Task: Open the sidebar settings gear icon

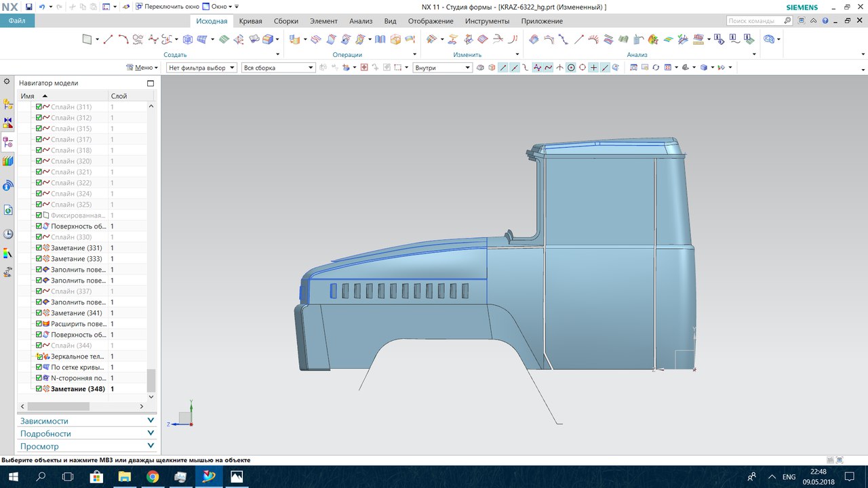Action: 7,82
